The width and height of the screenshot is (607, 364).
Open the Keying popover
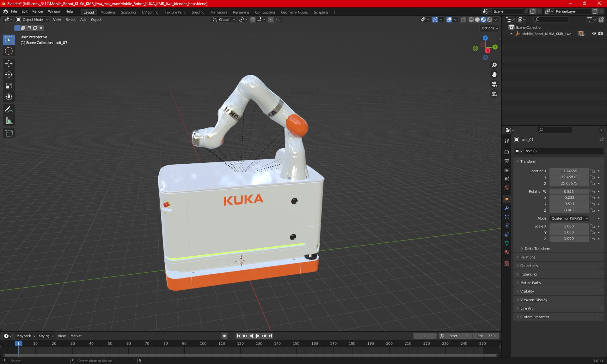click(x=46, y=336)
